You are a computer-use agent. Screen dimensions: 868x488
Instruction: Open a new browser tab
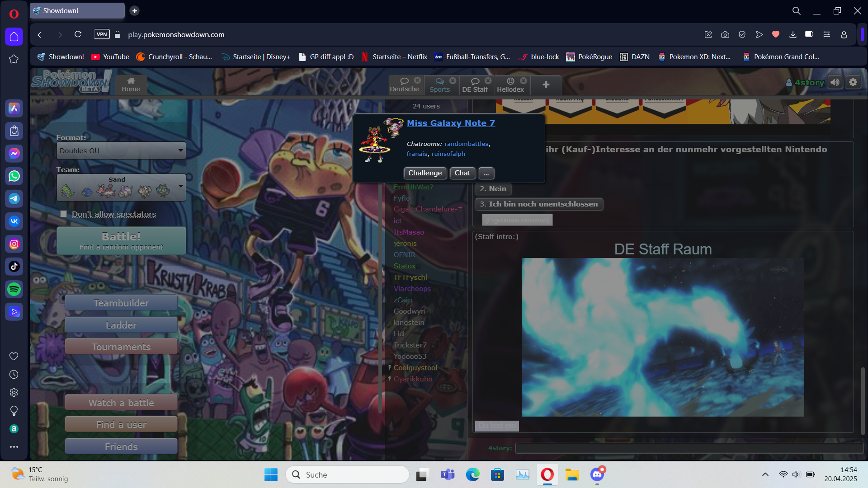[135, 10]
